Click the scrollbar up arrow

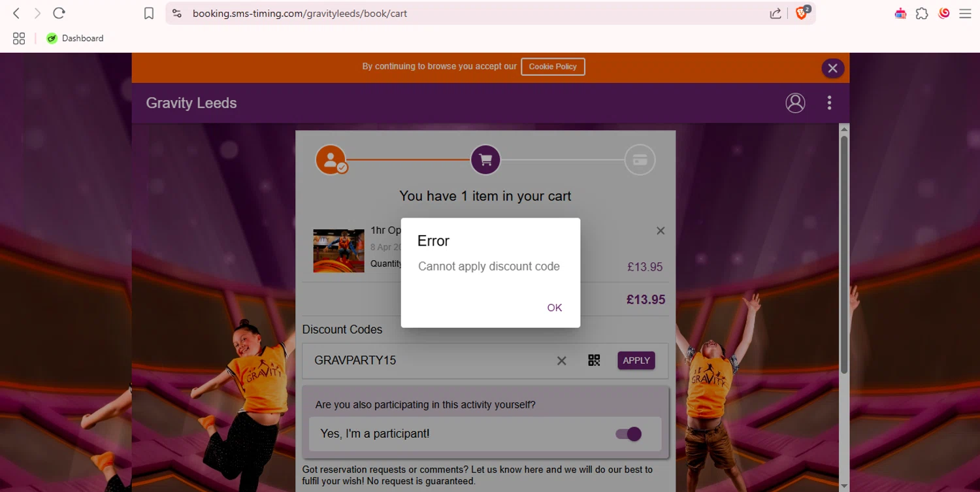[844, 129]
